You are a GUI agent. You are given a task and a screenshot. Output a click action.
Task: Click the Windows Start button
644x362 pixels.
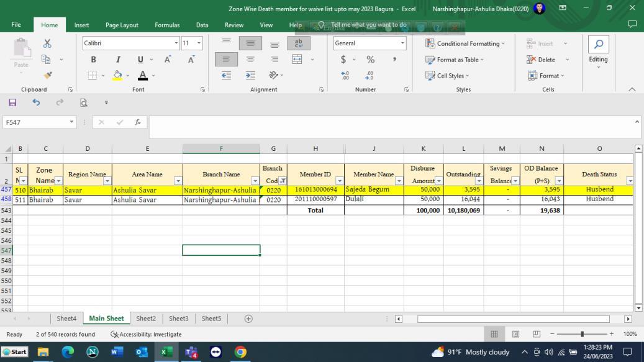pyautogui.click(x=15, y=352)
